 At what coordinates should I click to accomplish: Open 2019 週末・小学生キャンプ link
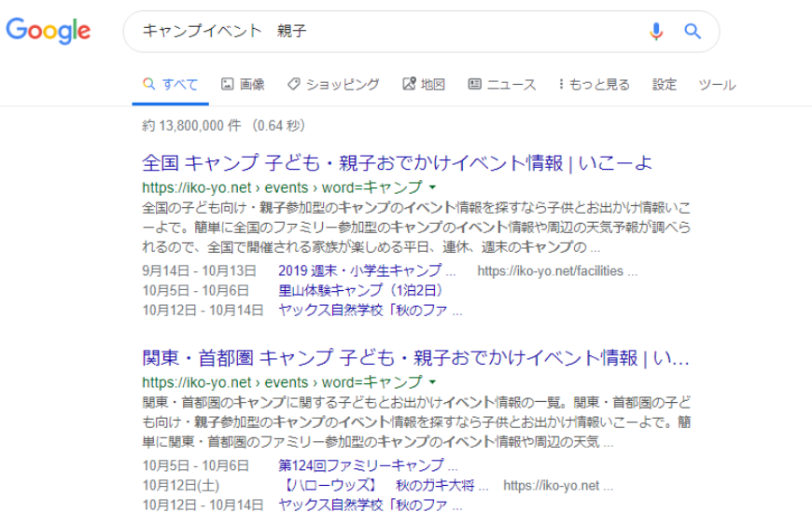pyautogui.click(x=367, y=270)
